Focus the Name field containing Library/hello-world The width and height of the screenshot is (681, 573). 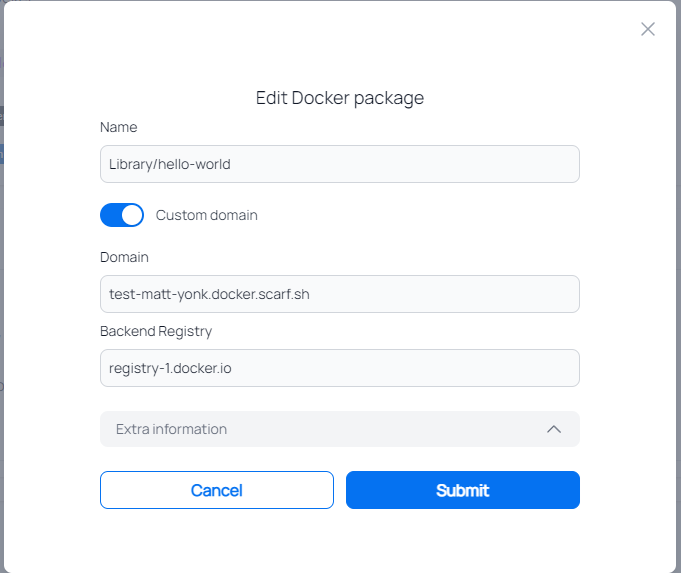click(x=340, y=164)
